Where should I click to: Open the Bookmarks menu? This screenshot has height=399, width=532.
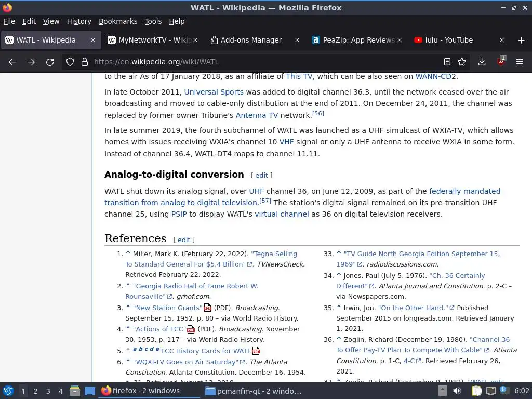click(x=118, y=21)
